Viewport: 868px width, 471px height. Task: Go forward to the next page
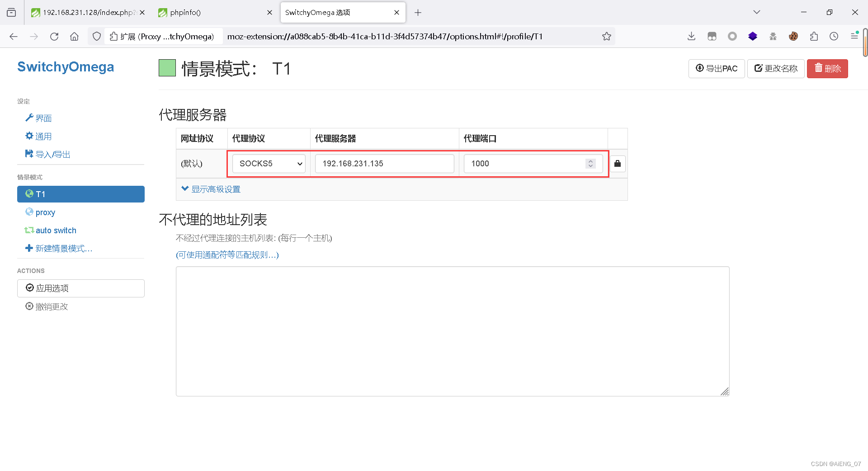coord(34,37)
